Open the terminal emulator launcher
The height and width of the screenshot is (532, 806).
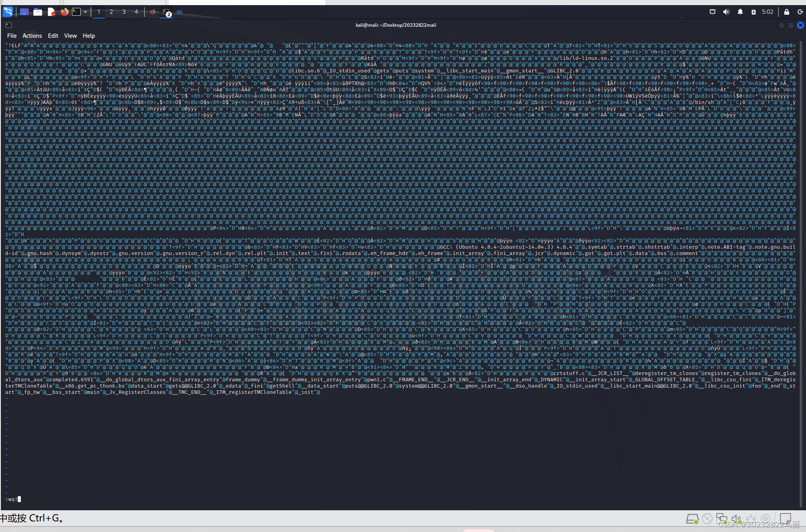click(76, 12)
